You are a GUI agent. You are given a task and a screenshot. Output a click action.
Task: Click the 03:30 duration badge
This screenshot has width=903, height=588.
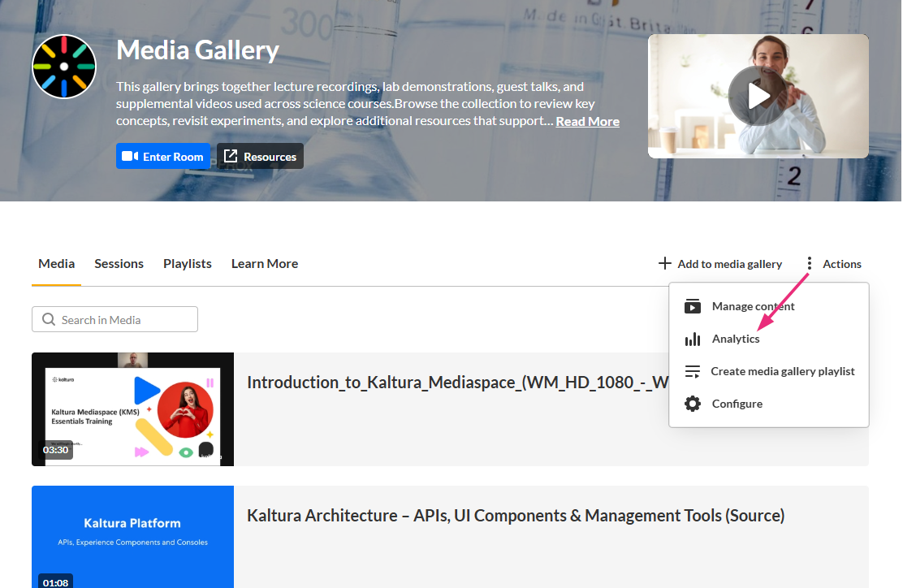(55, 450)
